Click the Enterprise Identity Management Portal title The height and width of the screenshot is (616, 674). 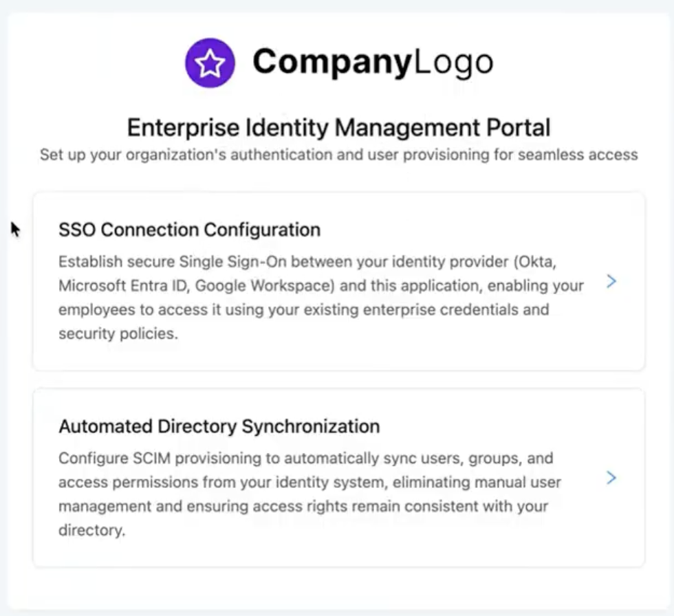click(338, 128)
